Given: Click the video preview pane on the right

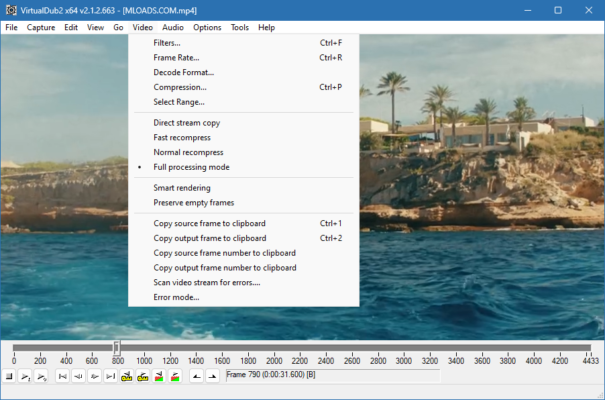Looking at the screenshot, I should pyautogui.click(x=482, y=187).
